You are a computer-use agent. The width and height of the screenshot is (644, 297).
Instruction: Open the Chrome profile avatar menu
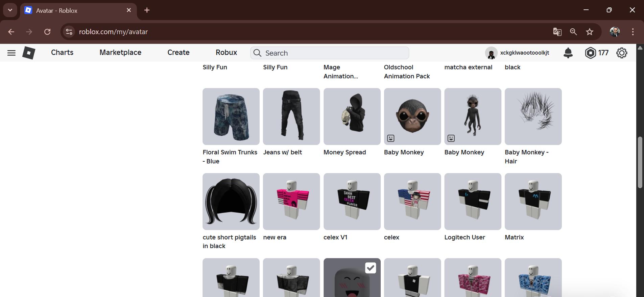pos(615,32)
